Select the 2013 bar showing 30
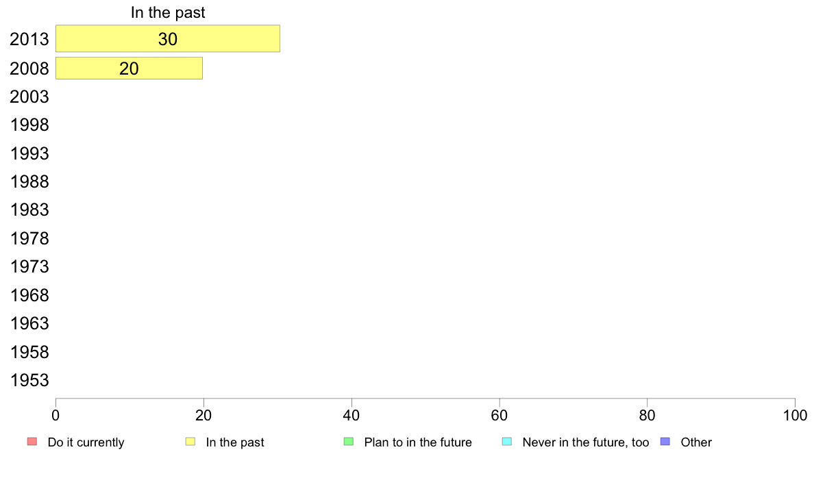The width and height of the screenshot is (814, 504). [x=168, y=38]
